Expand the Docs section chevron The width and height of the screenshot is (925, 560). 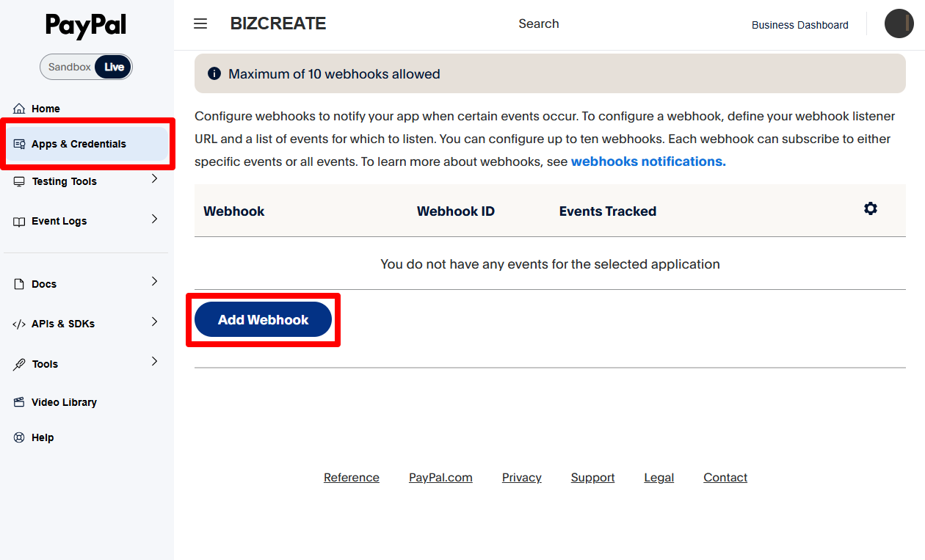154,281
